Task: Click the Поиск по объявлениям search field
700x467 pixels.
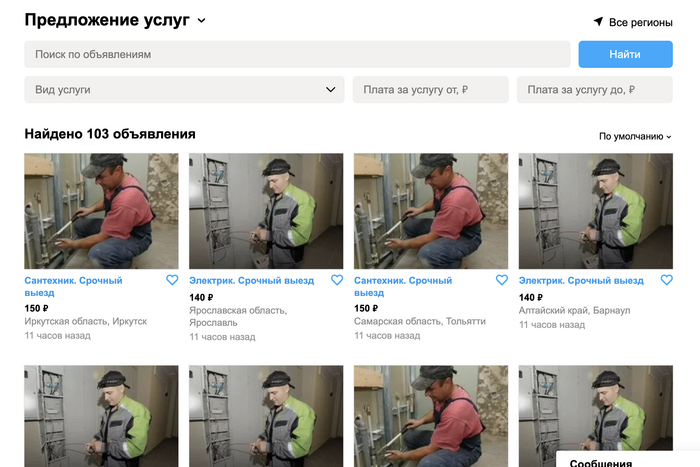Action: (x=297, y=54)
